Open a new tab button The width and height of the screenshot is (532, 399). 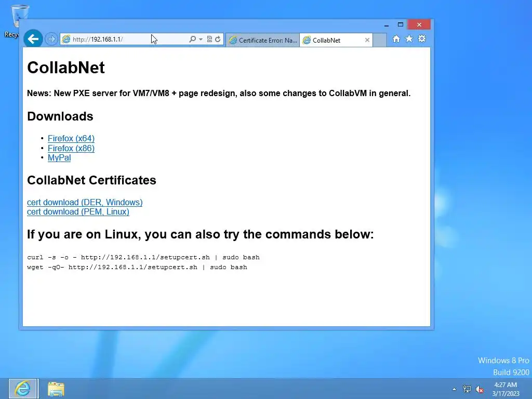pos(380,40)
